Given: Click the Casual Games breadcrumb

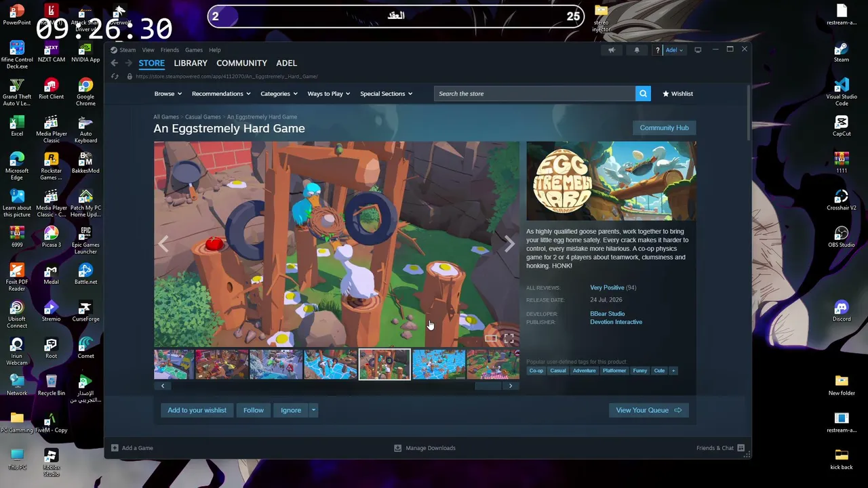Looking at the screenshot, I should tap(203, 117).
